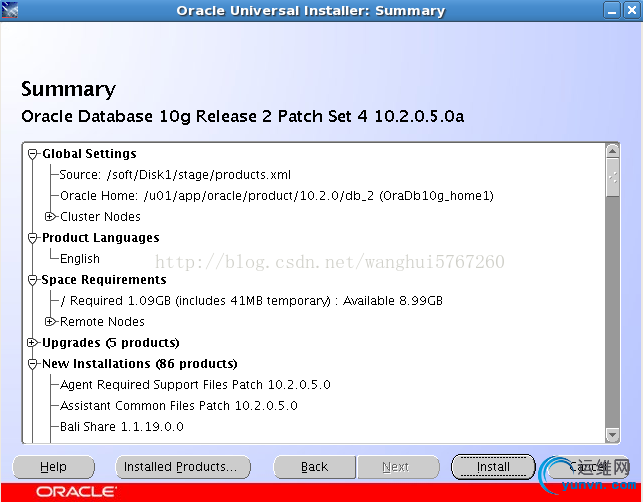Select the Upgrades (5 products) label
This screenshot has width=643, height=502.
pos(111,343)
